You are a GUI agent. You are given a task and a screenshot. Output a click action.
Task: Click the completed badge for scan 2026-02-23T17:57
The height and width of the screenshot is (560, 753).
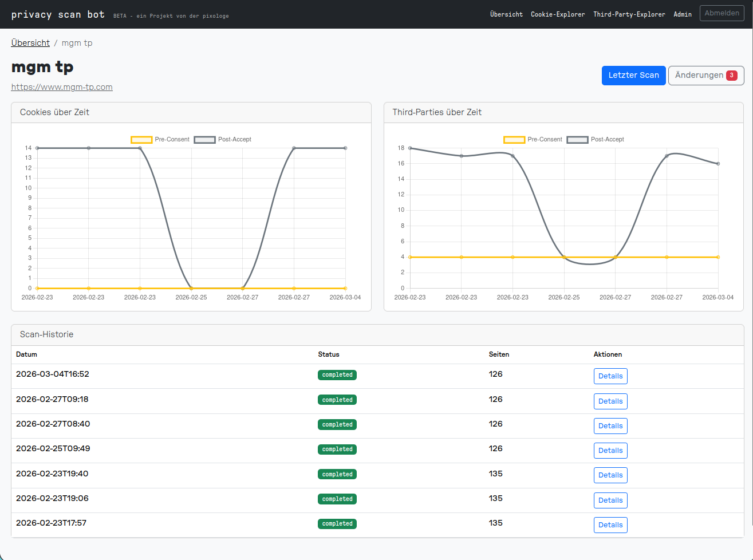pos(337,524)
